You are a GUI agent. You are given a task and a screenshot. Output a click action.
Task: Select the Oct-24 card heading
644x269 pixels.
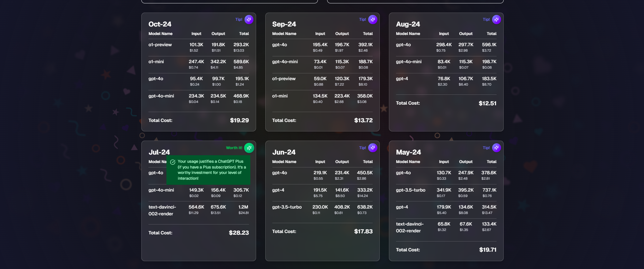(160, 24)
